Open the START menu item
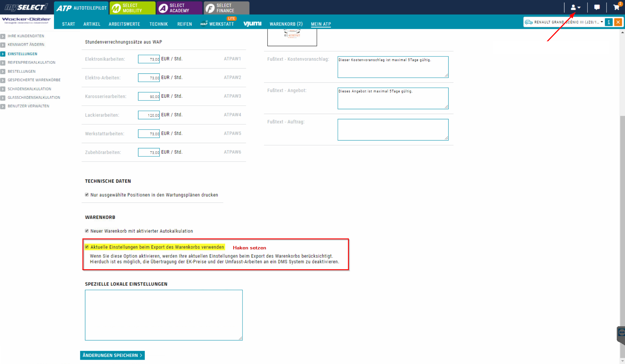The height and width of the screenshot is (364, 625). (69, 24)
